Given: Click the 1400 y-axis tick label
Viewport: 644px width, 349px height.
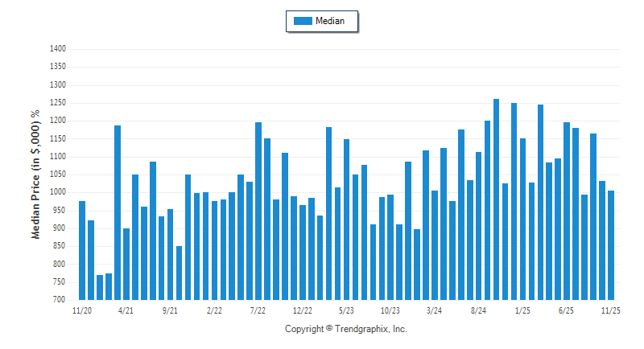Looking at the screenshot, I should pyautogui.click(x=56, y=49).
